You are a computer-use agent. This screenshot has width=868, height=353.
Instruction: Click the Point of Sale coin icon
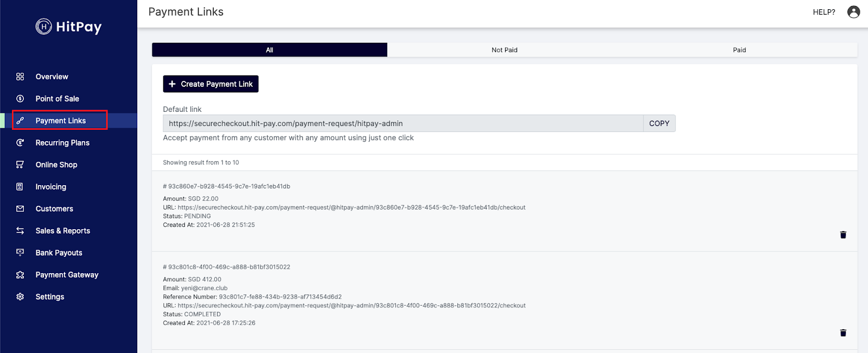(x=20, y=99)
